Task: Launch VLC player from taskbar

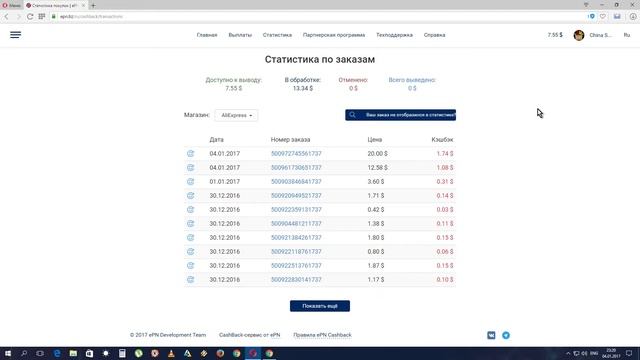Action: tap(171, 353)
